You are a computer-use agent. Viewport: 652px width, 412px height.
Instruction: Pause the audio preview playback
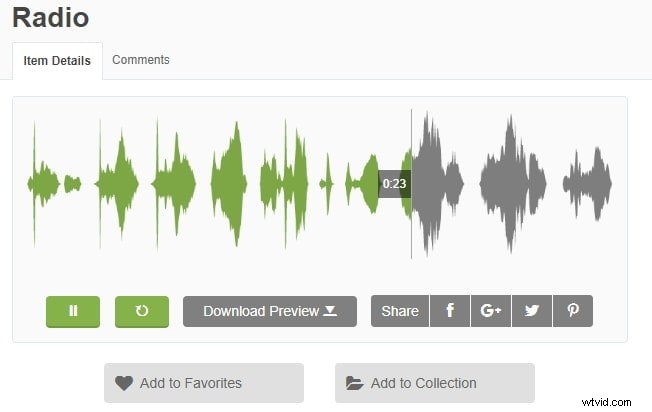point(73,311)
